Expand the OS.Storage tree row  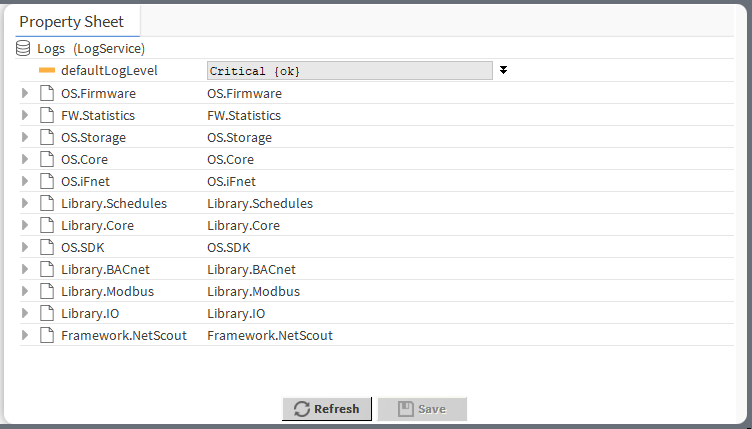[26, 137]
